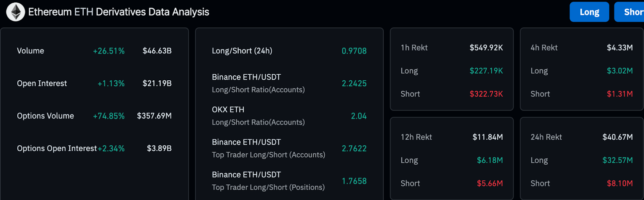This screenshot has height=200, width=644.
Task: Select the Volume $46.63B value
Action: coord(157,51)
